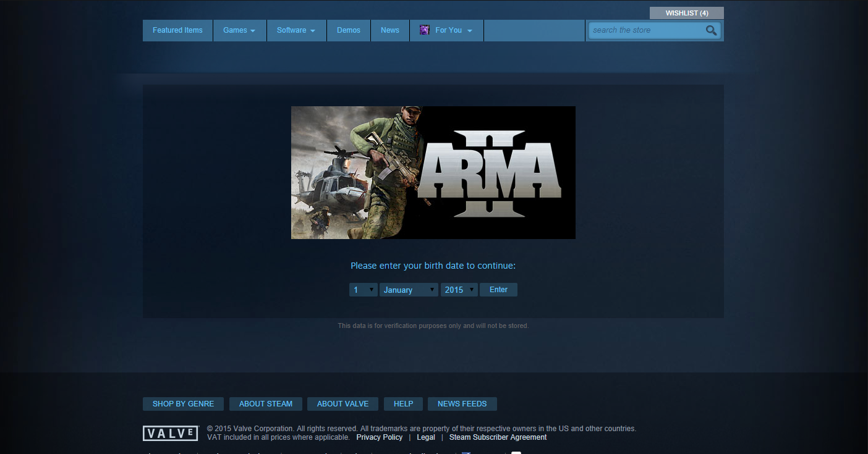Image resolution: width=868 pixels, height=454 pixels.
Task: Expand the Software menu
Action: [297, 30]
